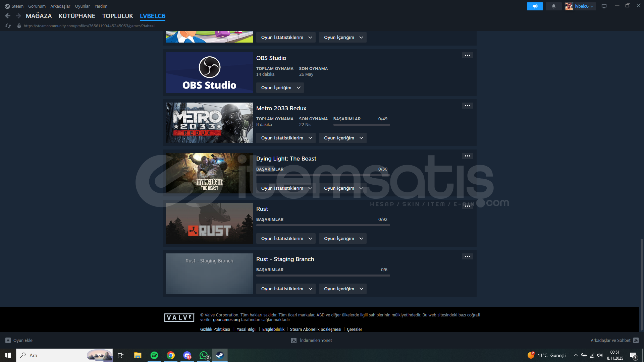Viewport: 644px width, 362px height.
Task: Open Friends and Chat icon
Action: click(636, 340)
